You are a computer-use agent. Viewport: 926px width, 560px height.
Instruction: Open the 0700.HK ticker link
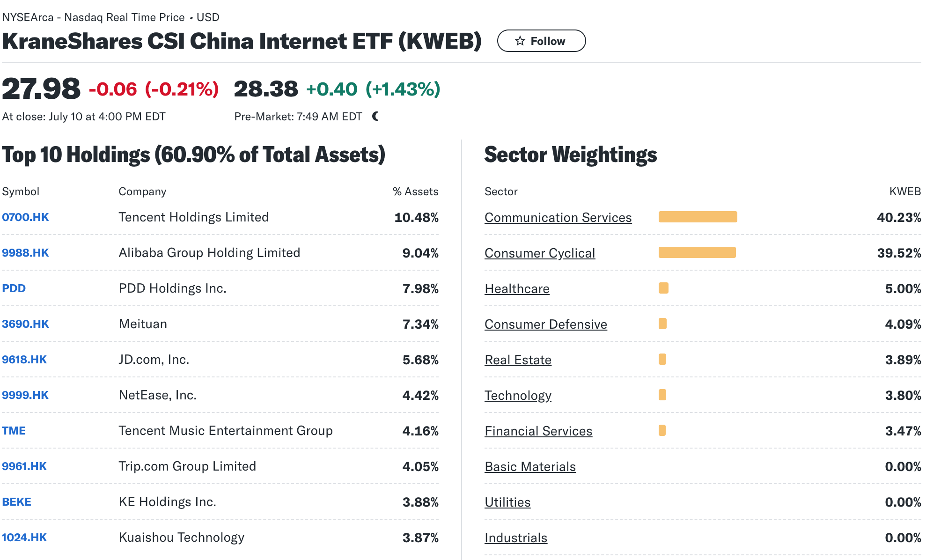tap(25, 217)
